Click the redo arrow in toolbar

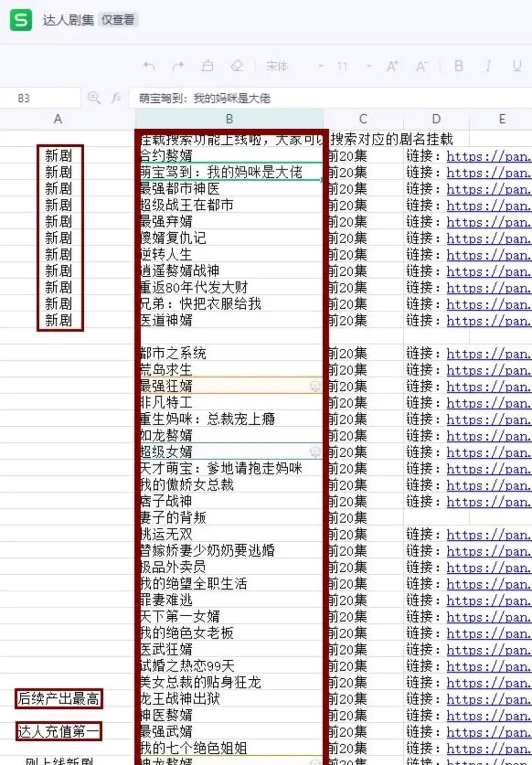pos(178,66)
